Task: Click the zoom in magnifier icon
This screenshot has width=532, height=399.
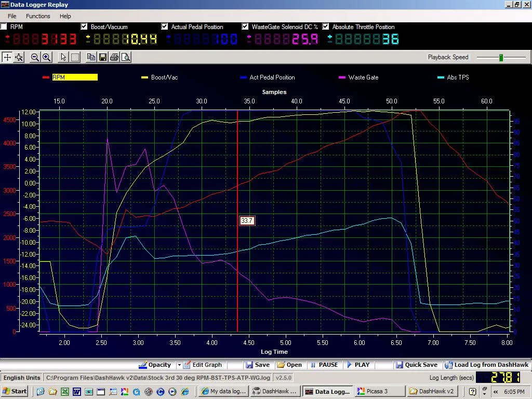Action: (46, 57)
